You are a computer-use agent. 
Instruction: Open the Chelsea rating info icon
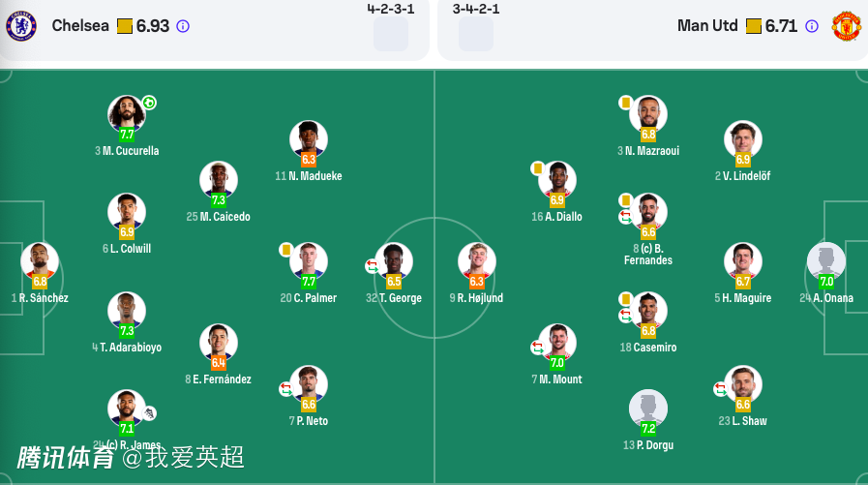coord(183,26)
